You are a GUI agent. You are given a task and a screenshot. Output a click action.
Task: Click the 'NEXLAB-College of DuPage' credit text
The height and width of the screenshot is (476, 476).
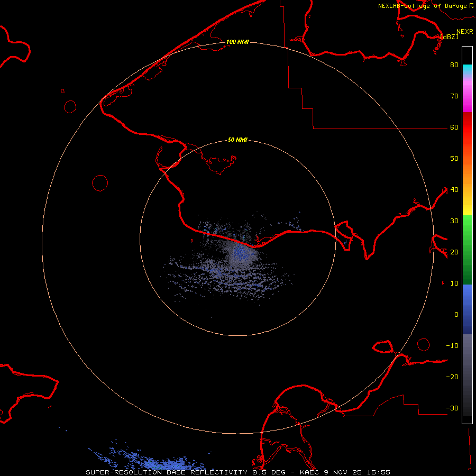[x=422, y=6]
